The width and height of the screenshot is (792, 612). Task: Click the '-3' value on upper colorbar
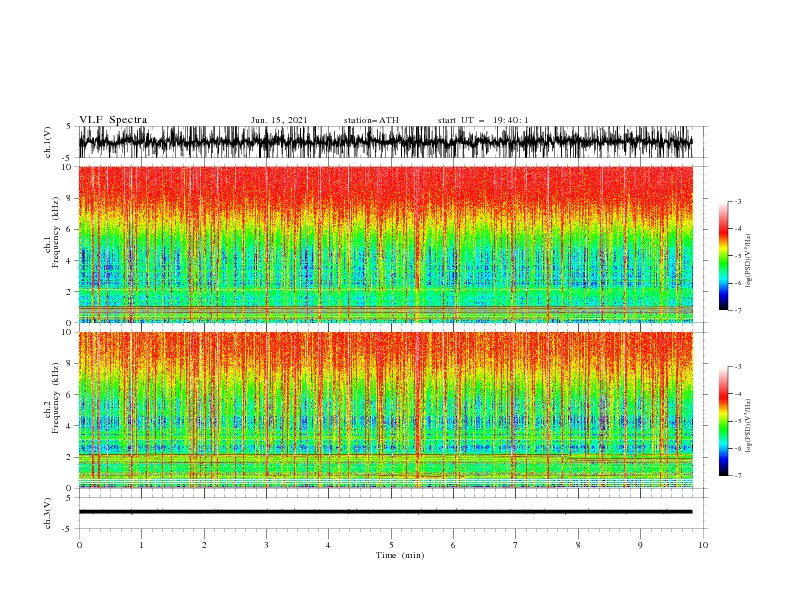737,201
